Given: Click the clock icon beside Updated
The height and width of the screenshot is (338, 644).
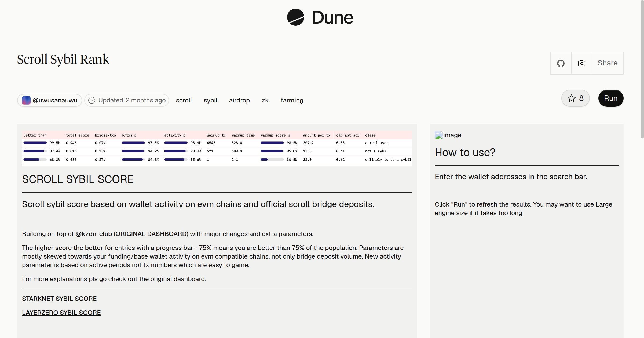Looking at the screenshot, I should pyautogui.click(x=92, y=100).
